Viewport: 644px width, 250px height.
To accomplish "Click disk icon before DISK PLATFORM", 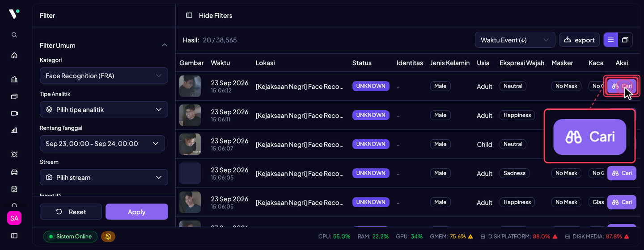I will (483, 237).
